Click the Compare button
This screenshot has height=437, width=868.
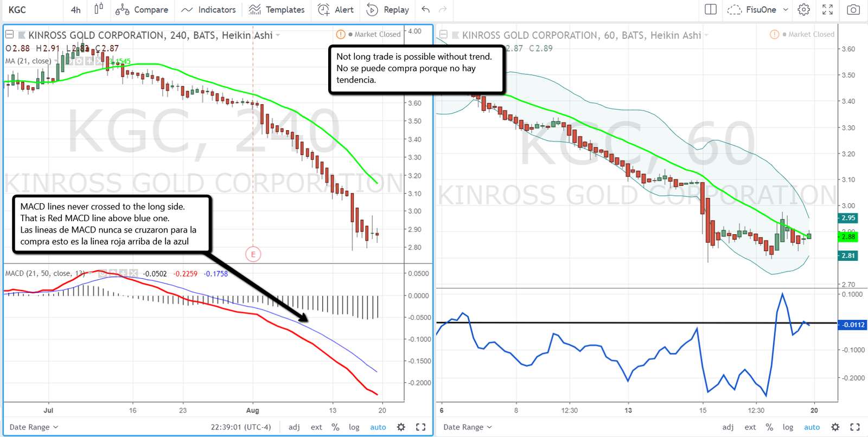142,10
